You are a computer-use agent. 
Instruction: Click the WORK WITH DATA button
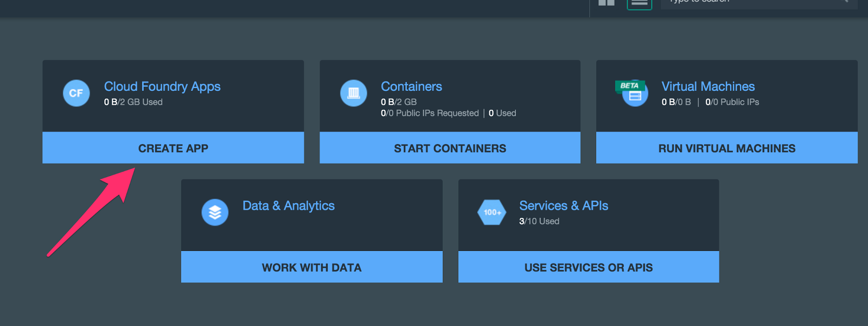(312, 267)
